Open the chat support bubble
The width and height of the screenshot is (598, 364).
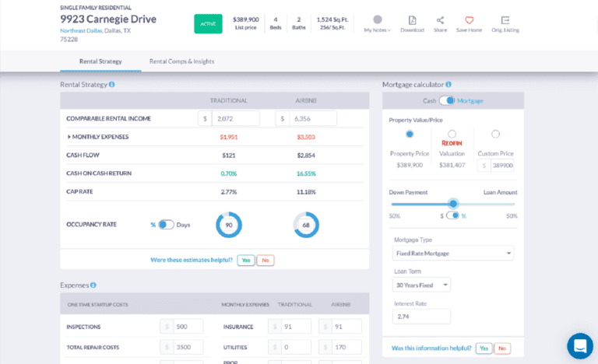(x=579, y=345)
